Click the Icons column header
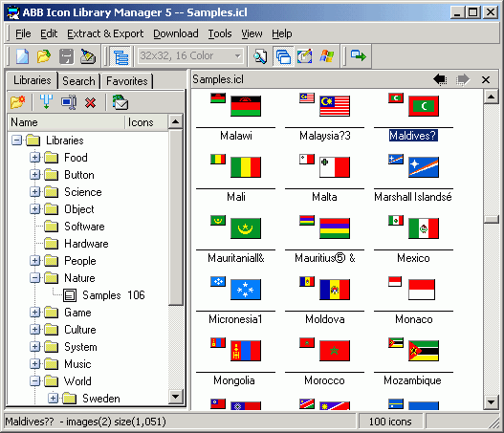 (x=146, y=122)
